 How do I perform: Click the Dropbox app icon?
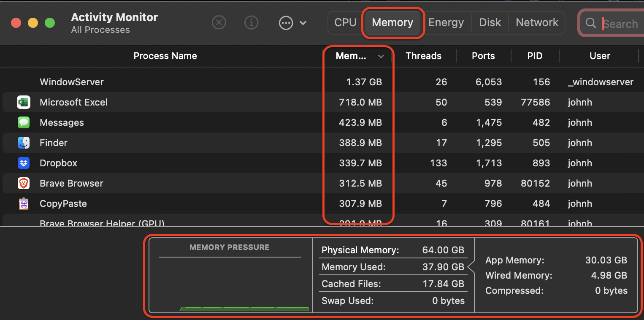click(23, 163)
